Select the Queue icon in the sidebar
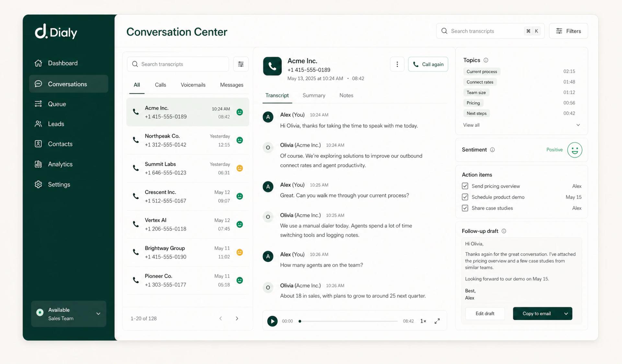The height and width of the screenshot is (364, 622). (x=38, y=104)
